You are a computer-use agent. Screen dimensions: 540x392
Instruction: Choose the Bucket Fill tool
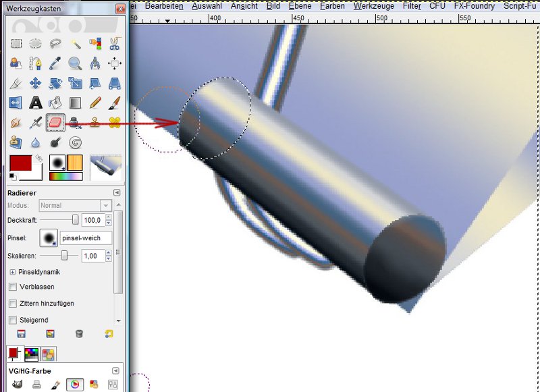click(x=55, y=103)
